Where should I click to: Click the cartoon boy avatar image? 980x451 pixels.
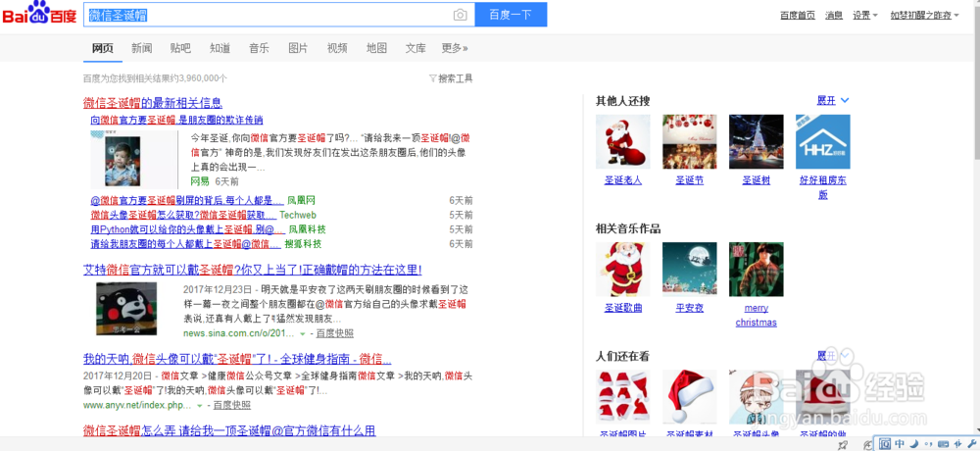point(757,396)
